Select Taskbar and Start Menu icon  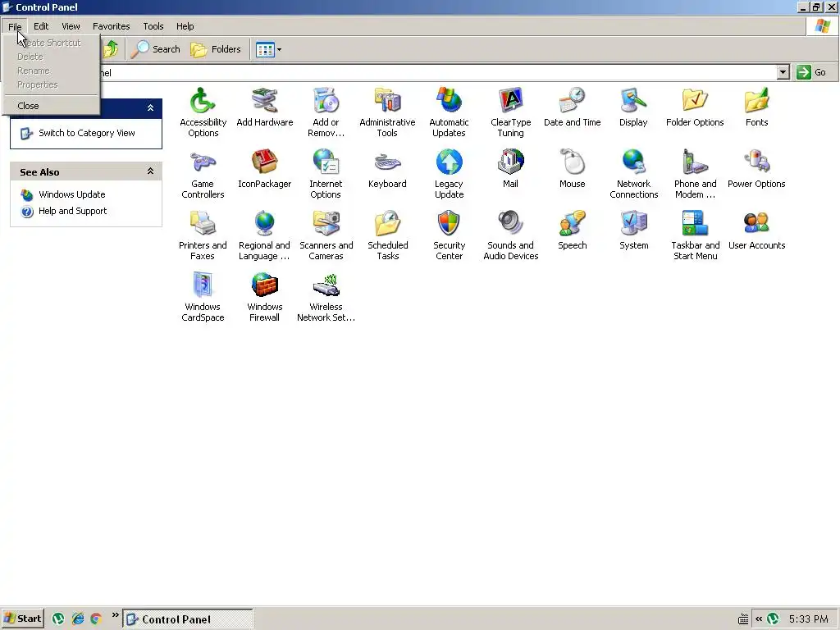695,224
